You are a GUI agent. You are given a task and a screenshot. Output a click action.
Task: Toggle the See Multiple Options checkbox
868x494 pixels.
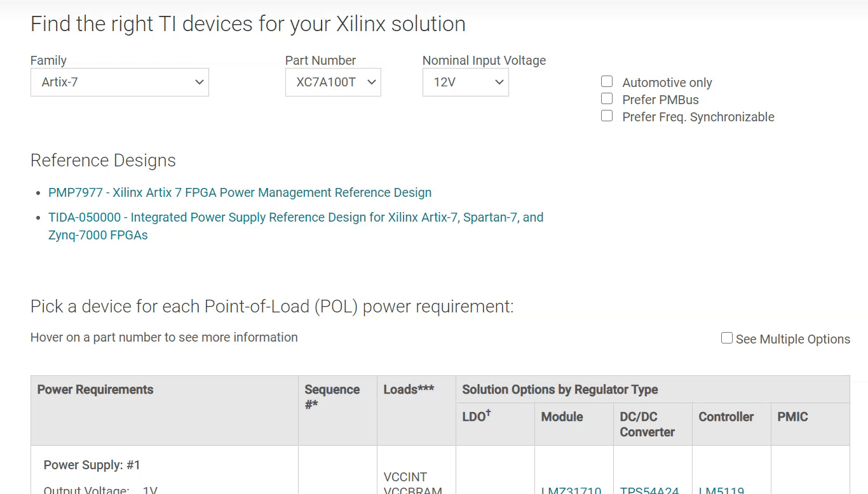click(x=727, y=338)
